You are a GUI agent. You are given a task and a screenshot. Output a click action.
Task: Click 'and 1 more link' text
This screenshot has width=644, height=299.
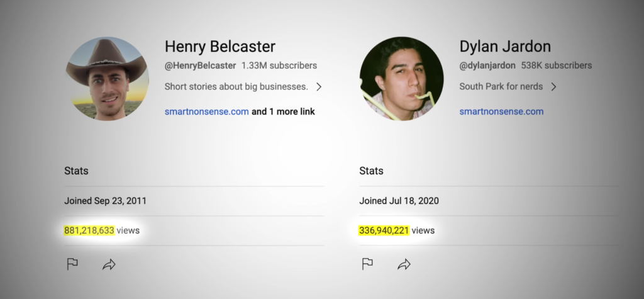coord(283,111)
